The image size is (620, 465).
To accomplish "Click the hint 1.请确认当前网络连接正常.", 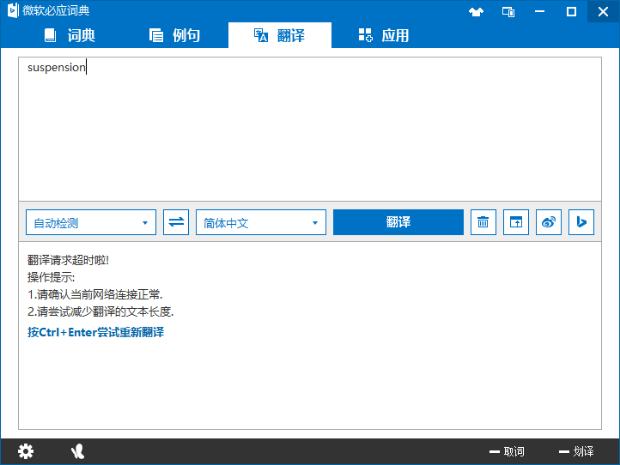I will tap(95, 295).
